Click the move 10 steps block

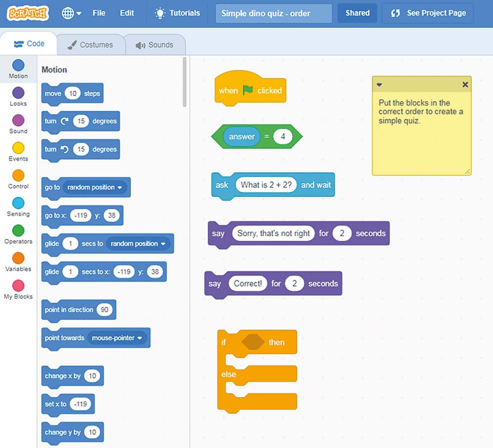pyautogui.click(x=72, y=94)
